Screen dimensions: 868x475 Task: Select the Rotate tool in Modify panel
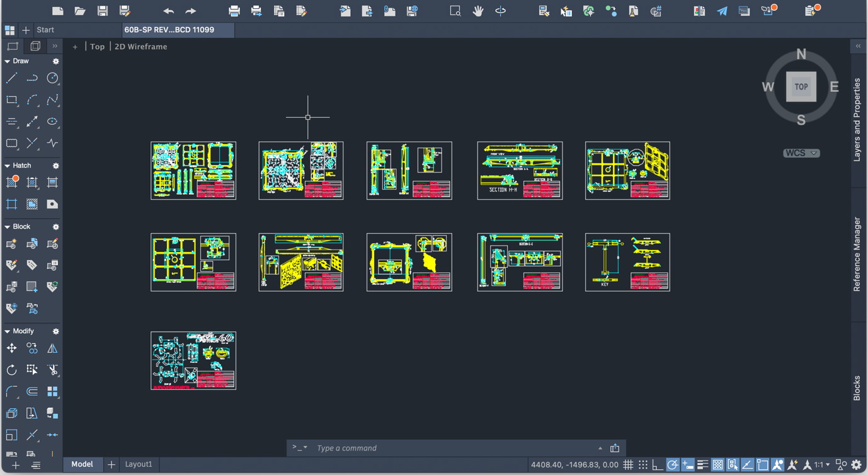[x=11, y=370]
